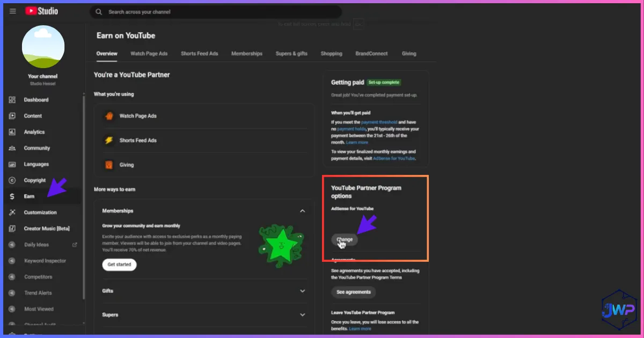
Task: Click the YouTube Partner Program options heading
Action: tap(366, 192)
